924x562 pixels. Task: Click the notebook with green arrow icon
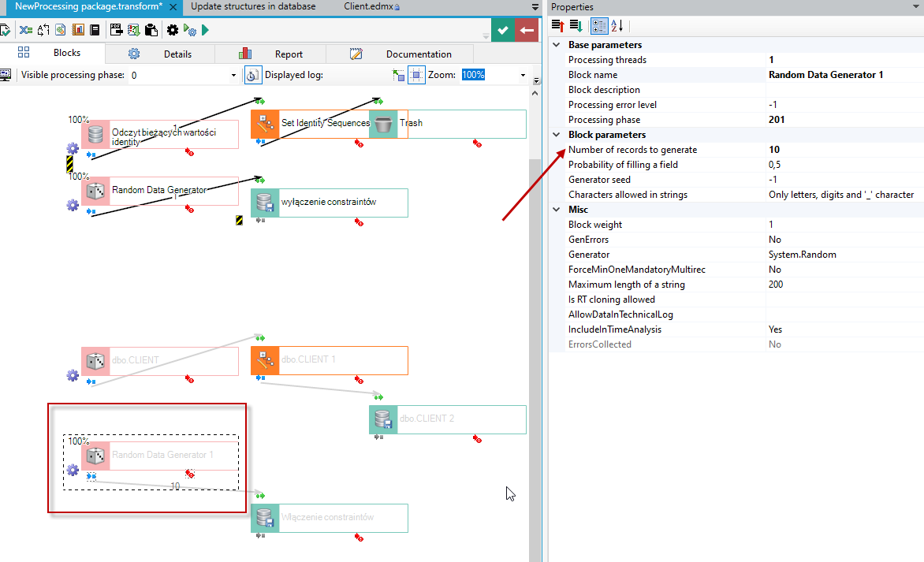[133, 30]
